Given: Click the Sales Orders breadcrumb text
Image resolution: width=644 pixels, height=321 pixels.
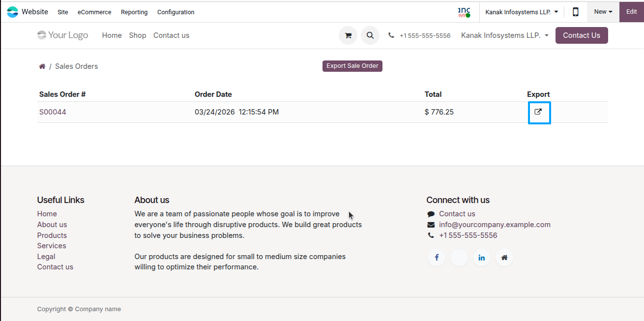Looking at the screenshot, I should [76, 66].
